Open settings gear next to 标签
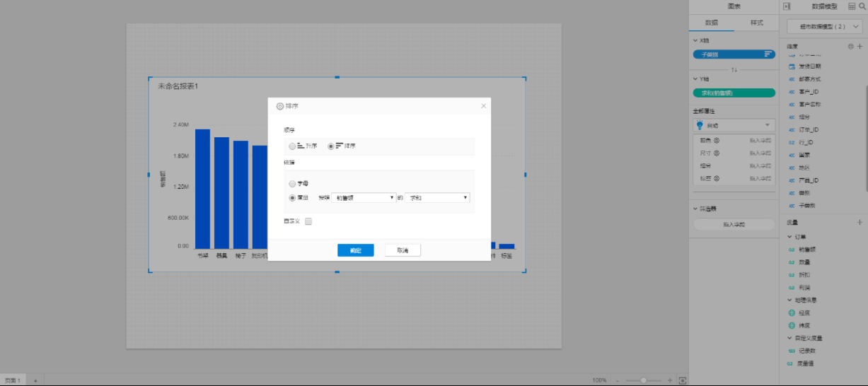 pyautogui.click(x=716, y=178)
